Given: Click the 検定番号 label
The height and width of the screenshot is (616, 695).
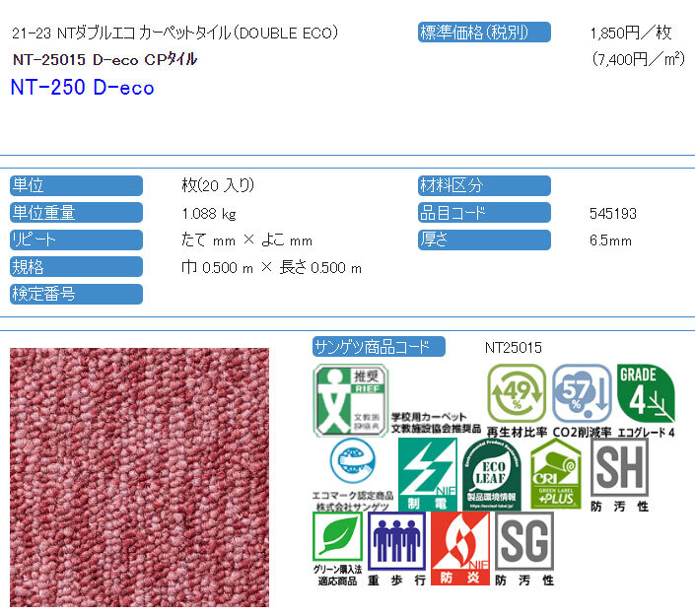Looking at the screenshot, I should (76, 294).
